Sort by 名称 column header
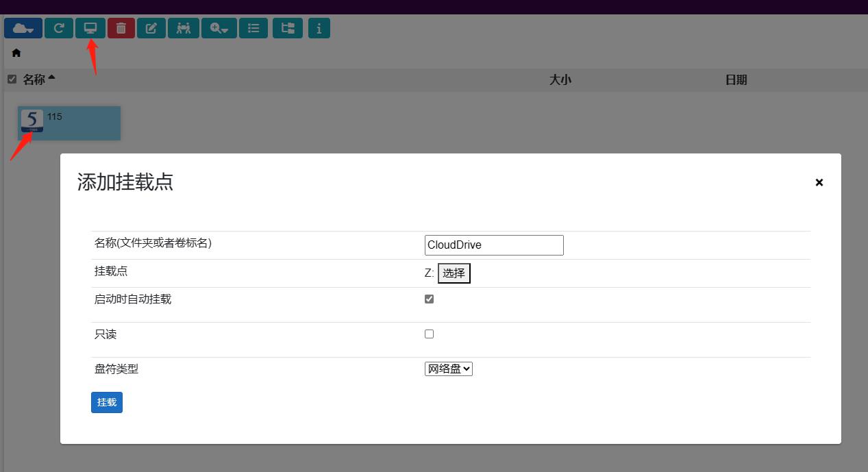868x472 pixels. point(34,79)
